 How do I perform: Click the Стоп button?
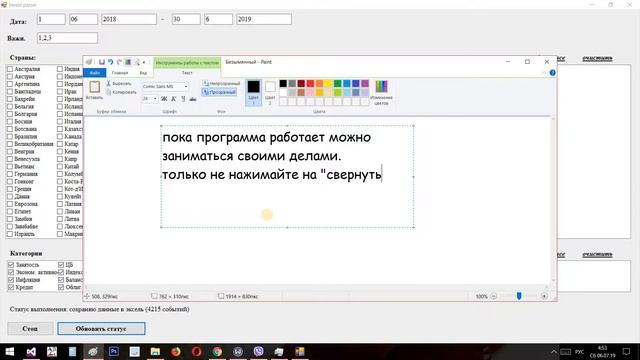click(30, 329)
